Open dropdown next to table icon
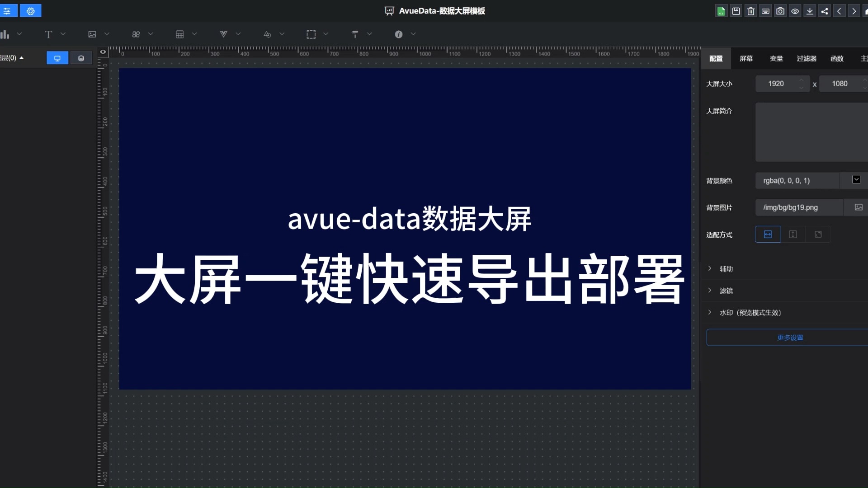This screenshot has width=868, height=488. 194,34
